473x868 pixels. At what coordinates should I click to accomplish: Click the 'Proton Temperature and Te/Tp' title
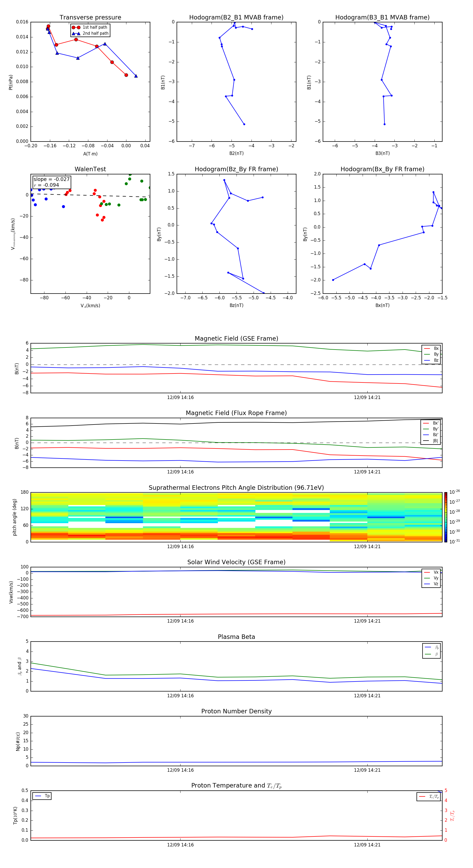coord(236,786)
